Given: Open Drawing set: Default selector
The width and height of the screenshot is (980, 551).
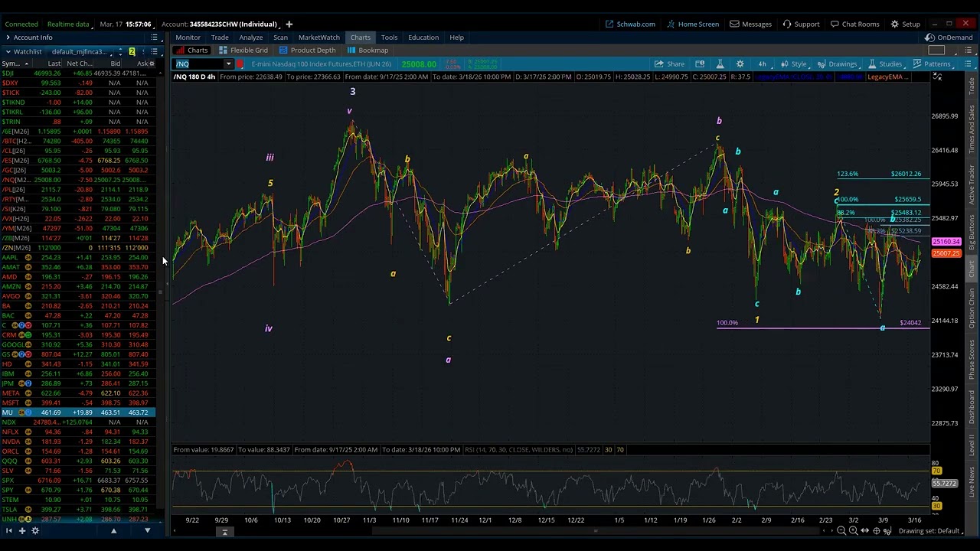Looking at the screenshot, I should click(929, 531).
